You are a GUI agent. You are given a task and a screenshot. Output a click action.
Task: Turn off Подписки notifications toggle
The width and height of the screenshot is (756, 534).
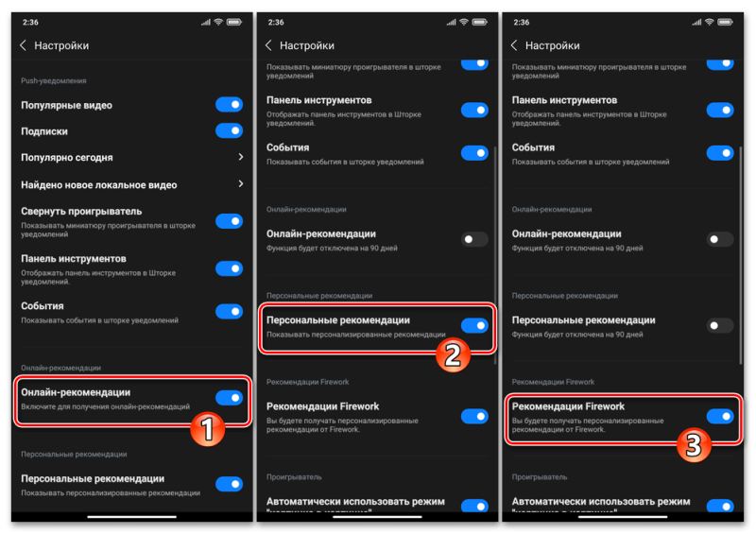229,130
